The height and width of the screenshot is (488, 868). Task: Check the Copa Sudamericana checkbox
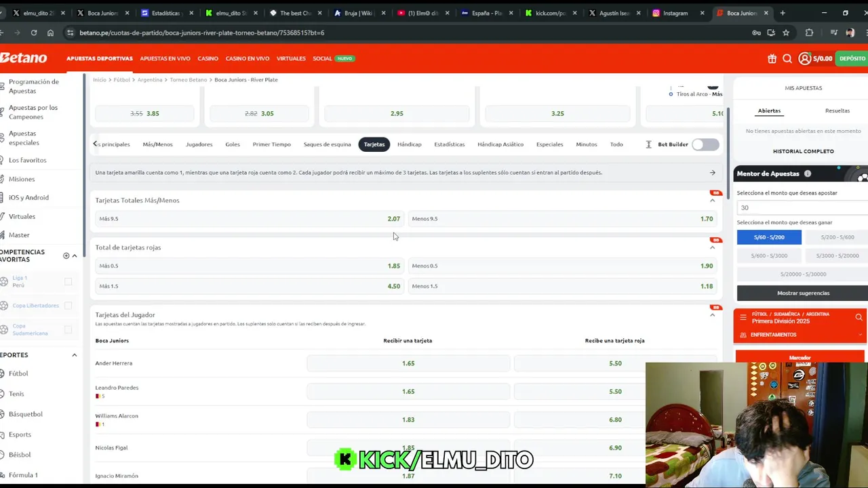(x=68, y=329)
